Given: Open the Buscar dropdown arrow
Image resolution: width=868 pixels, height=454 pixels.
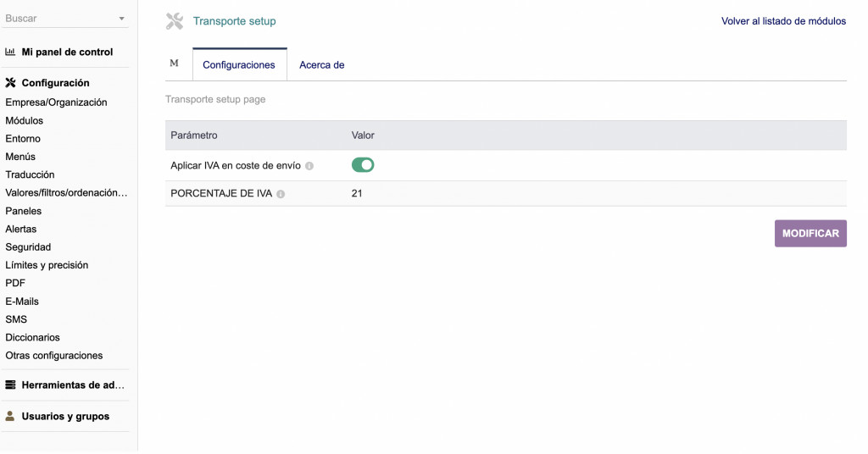Looking at the screenshot, I should (122, 19).
